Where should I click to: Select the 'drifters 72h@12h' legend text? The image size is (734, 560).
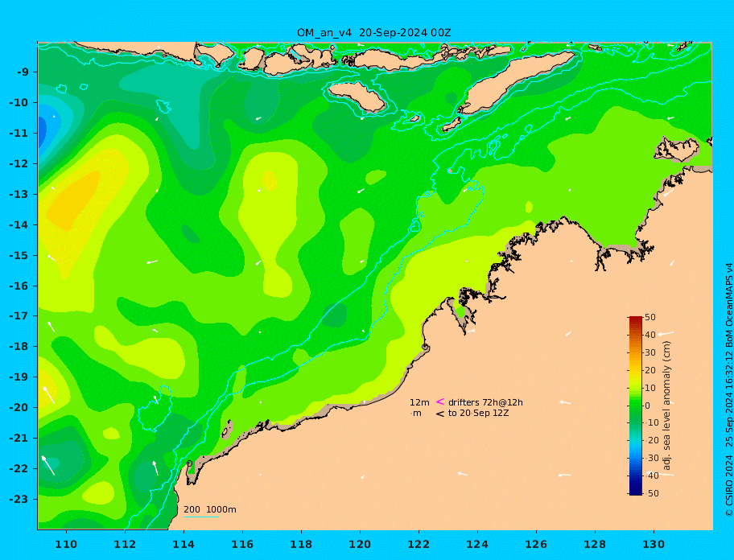pos(485,402)
